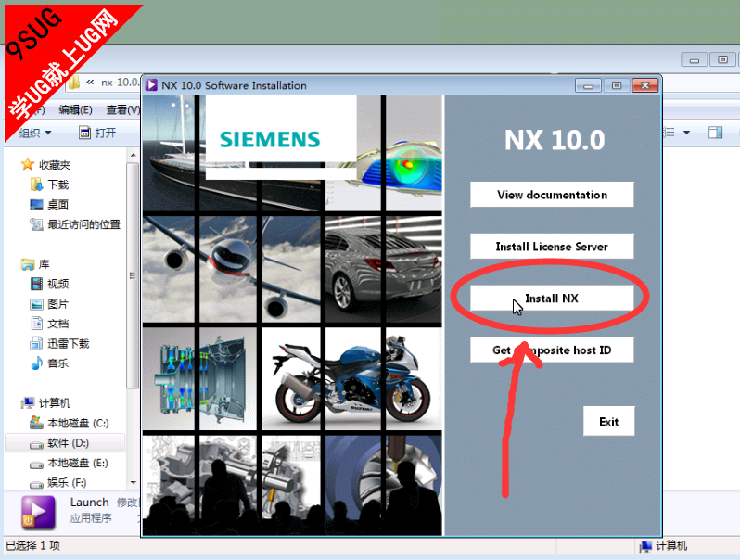Click the 应用程序 file type label
This screenshot has width=740, height=560.
pos(91,518)
